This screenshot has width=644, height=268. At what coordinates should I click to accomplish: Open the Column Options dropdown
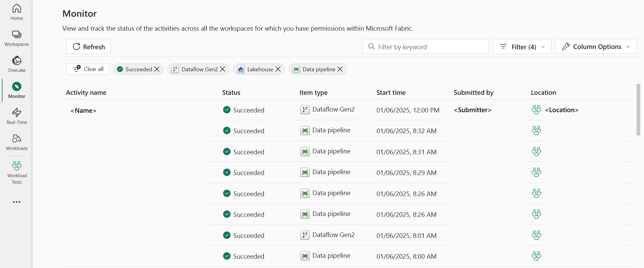(596, 47)
